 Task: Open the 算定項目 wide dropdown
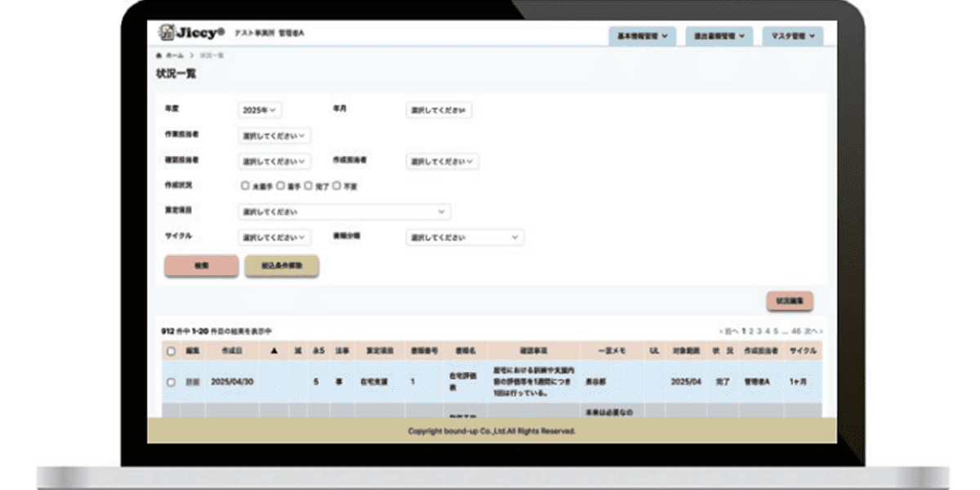(x=344, y=212)
